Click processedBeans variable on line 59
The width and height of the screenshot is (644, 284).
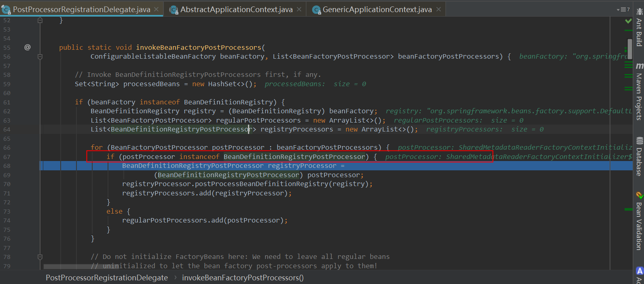(x=152, y=84)
